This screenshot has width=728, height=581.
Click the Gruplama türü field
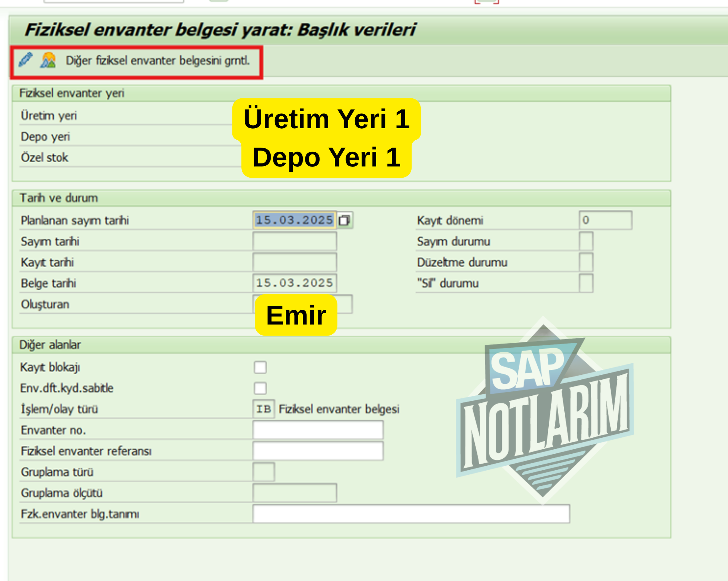coord(264,472)
